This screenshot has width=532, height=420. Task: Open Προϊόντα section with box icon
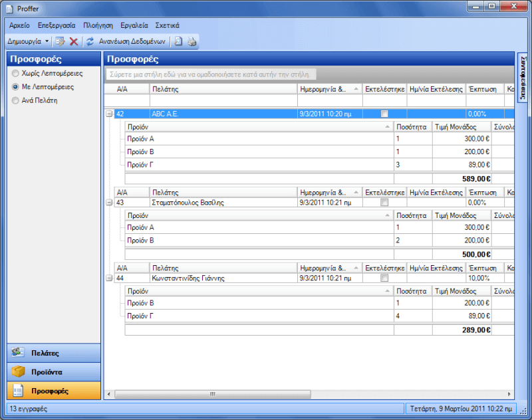(x=54, y=372)
